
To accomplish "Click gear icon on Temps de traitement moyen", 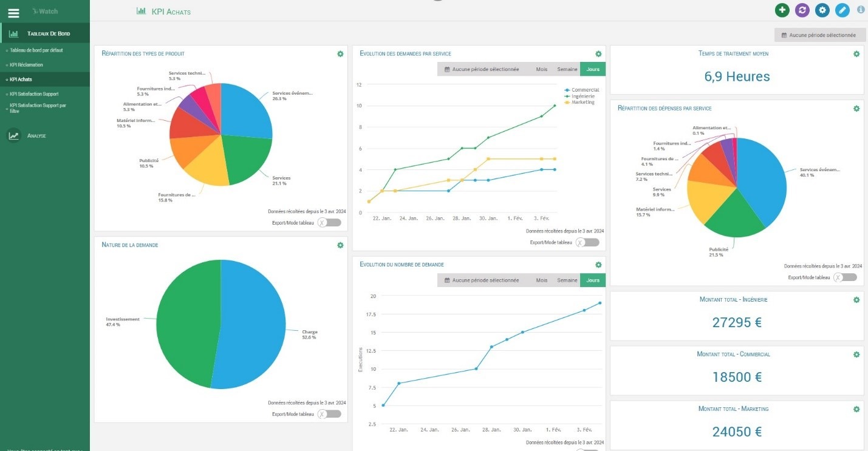I will point(856,54).
